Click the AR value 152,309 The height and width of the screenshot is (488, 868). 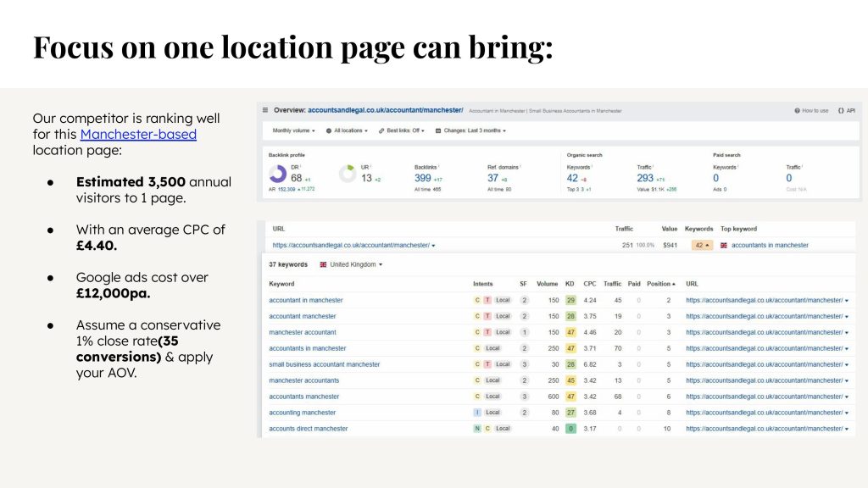pos(287,189)
